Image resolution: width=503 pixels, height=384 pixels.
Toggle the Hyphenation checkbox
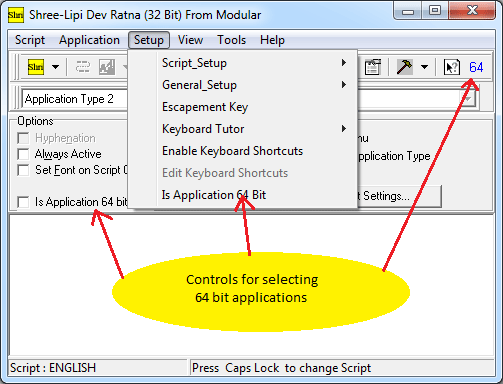[x=23, y=138]
